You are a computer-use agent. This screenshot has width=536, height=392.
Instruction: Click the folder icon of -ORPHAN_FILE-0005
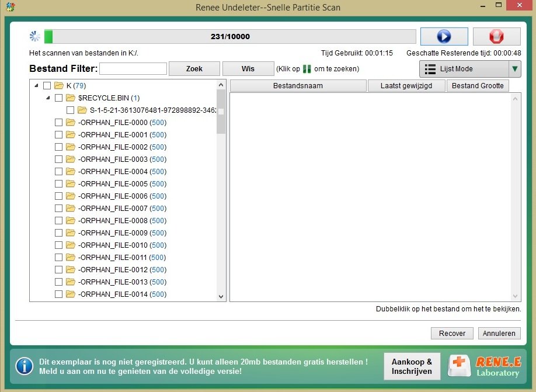pyautogui.click(x=71, y=184)
